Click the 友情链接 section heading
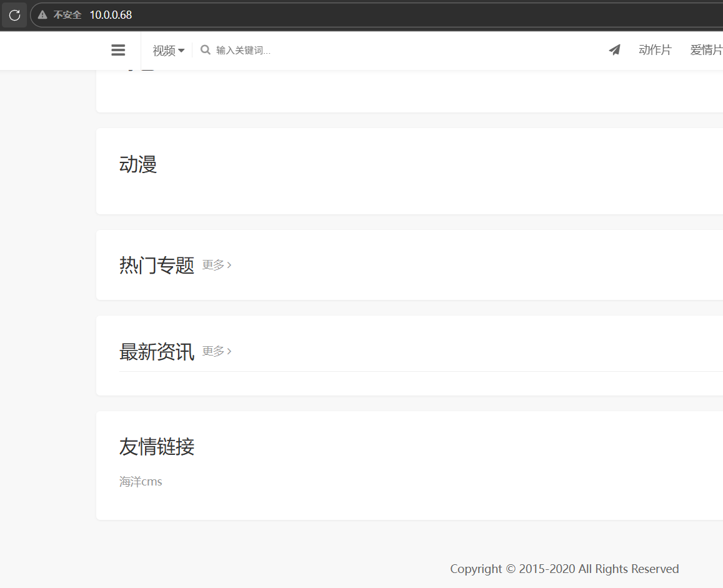Screen dimensions: 723x588 pyautogui.click(x=157, y=447)
